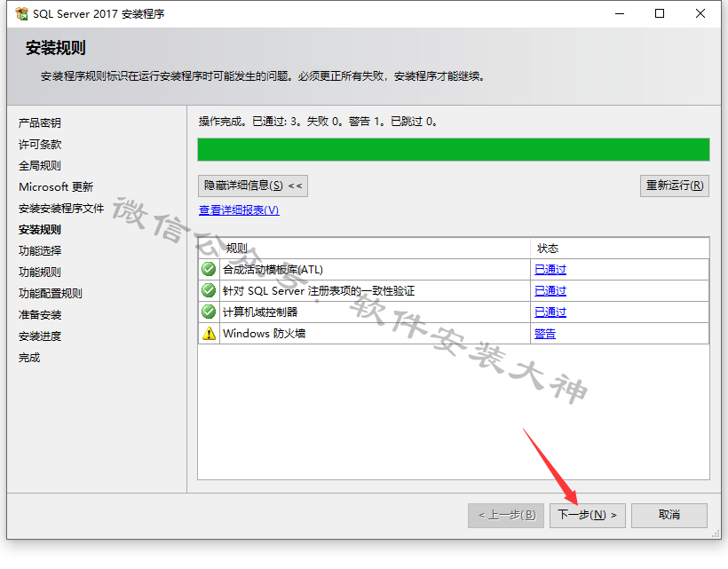Viewport: 728px width, 569px height.
Task: Select the 功能规则 step in sidebar
Action: (x=40, y=273)
